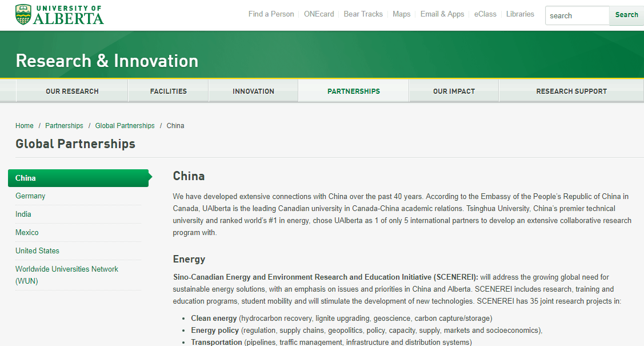
Task: Click the Energy section heading
Action: coord(189,259)
